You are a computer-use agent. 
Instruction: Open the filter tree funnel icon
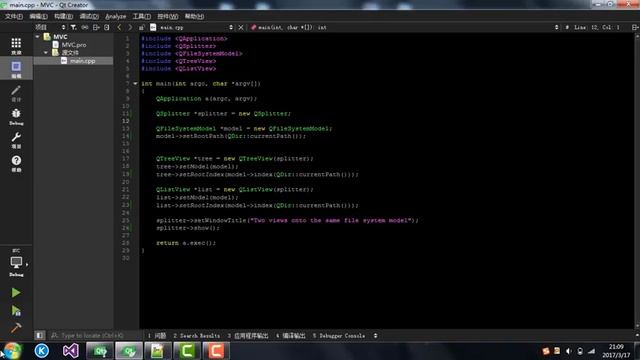coord(73,27)
